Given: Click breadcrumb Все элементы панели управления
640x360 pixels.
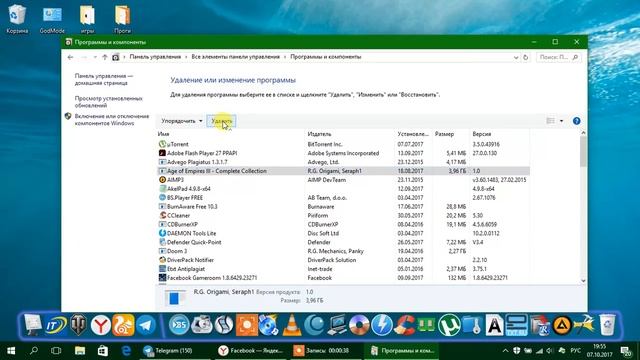Looking at the screenshot, I should pos(236,57).
